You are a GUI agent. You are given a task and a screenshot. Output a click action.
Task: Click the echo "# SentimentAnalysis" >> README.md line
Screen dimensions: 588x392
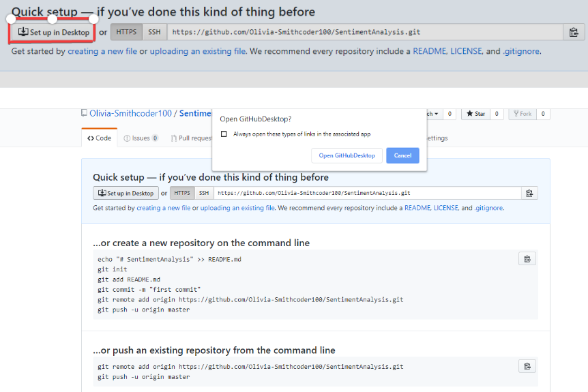point(169,259)
